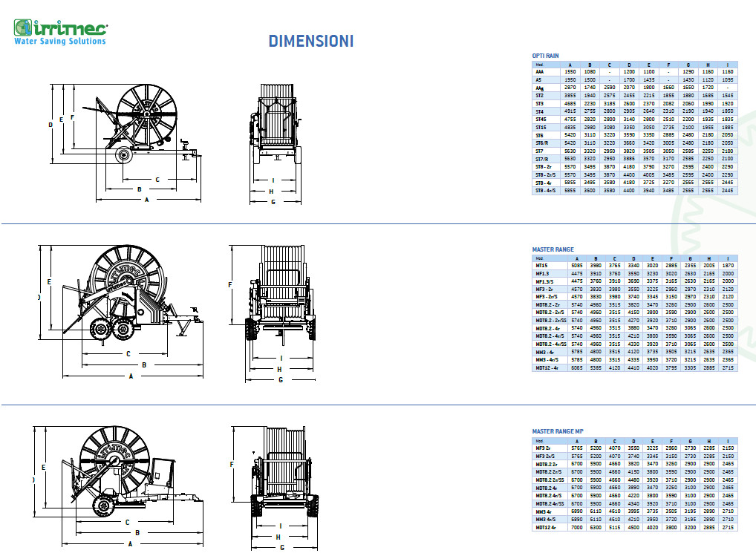Select the OPTI RAIN table title
This screenshot has width=756, height=556.
click(x=545, y=56)
